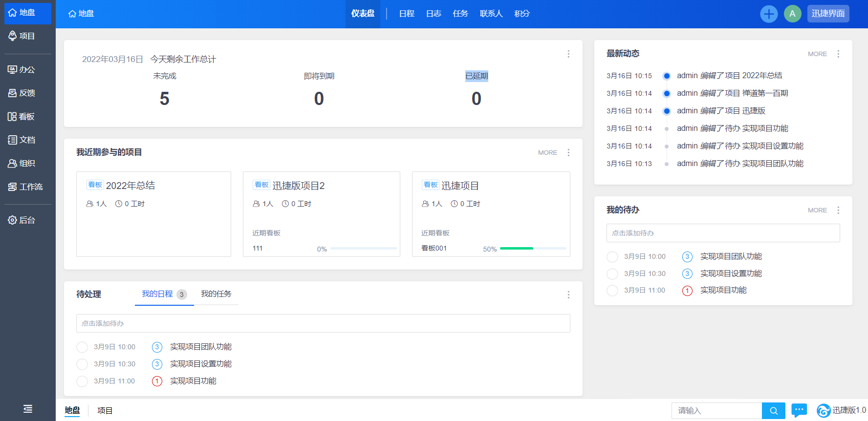The width and height of the screenshot is (868, 421).
Task: Click the search magnifier button
Action: pos(774,411)
